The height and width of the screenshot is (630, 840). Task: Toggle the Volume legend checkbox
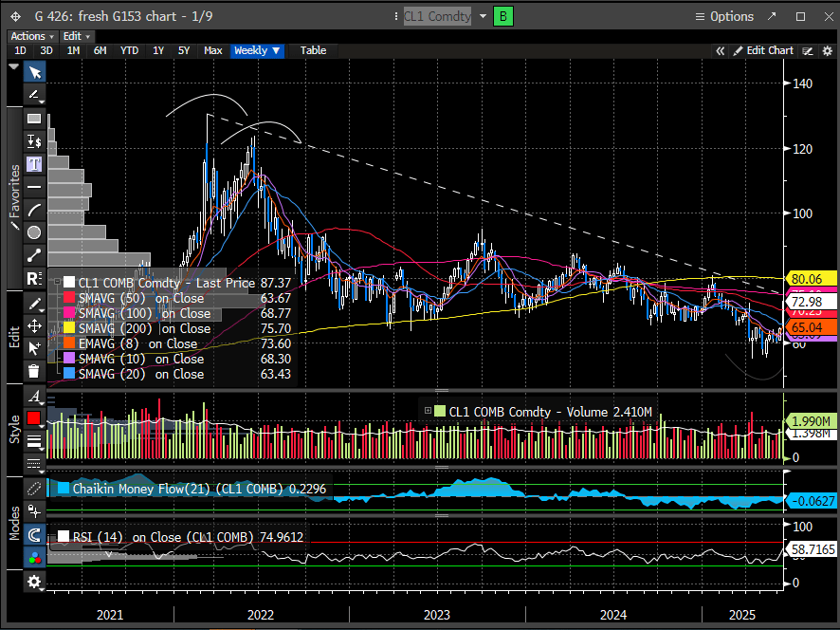tap(439, 412)
